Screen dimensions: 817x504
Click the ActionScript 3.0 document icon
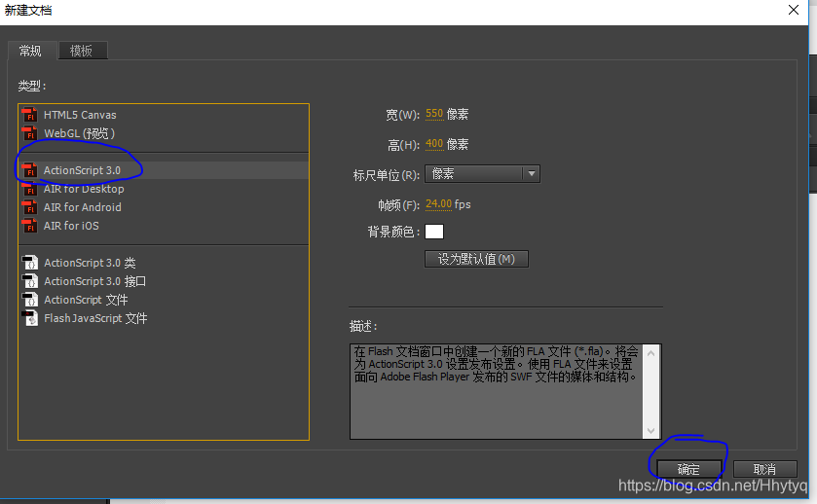coord(29,170)
